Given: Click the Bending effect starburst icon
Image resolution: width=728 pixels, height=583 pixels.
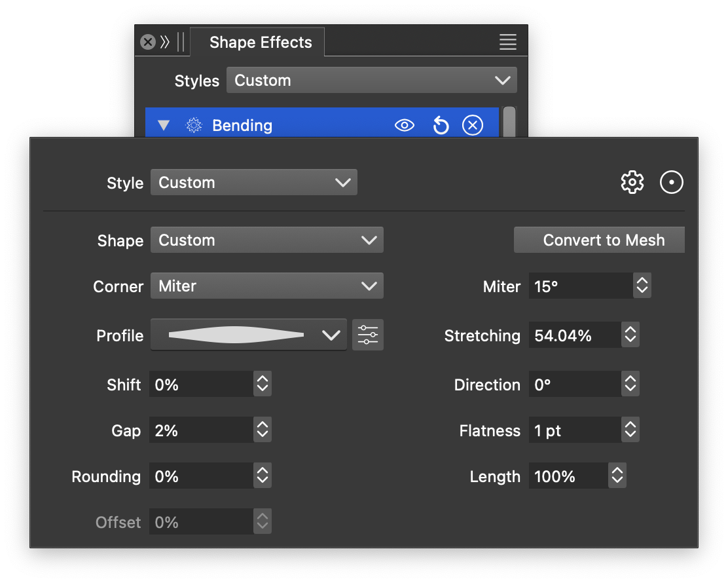Looking at the screenshot, I should pyautogui.click(x=194, y=125).
